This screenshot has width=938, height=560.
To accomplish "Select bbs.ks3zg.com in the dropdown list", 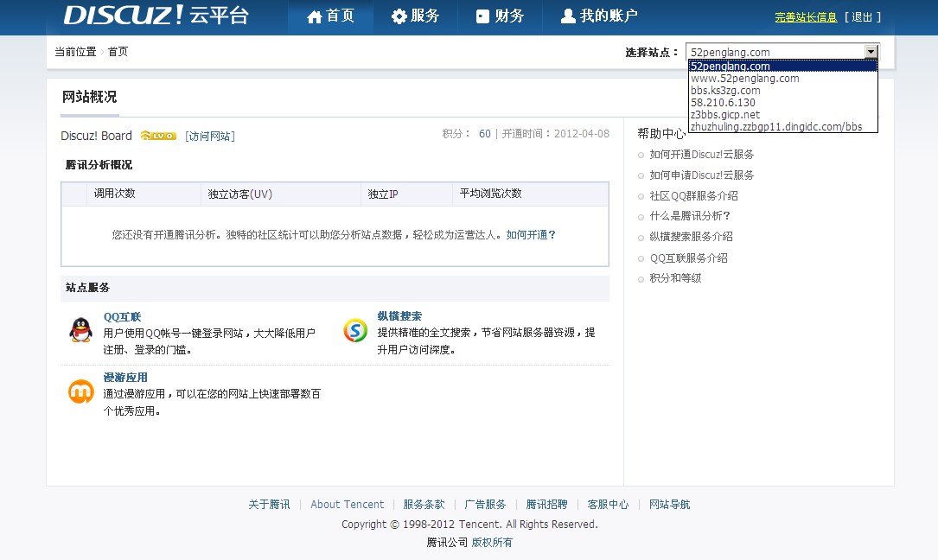I will (x=783, y=91).
